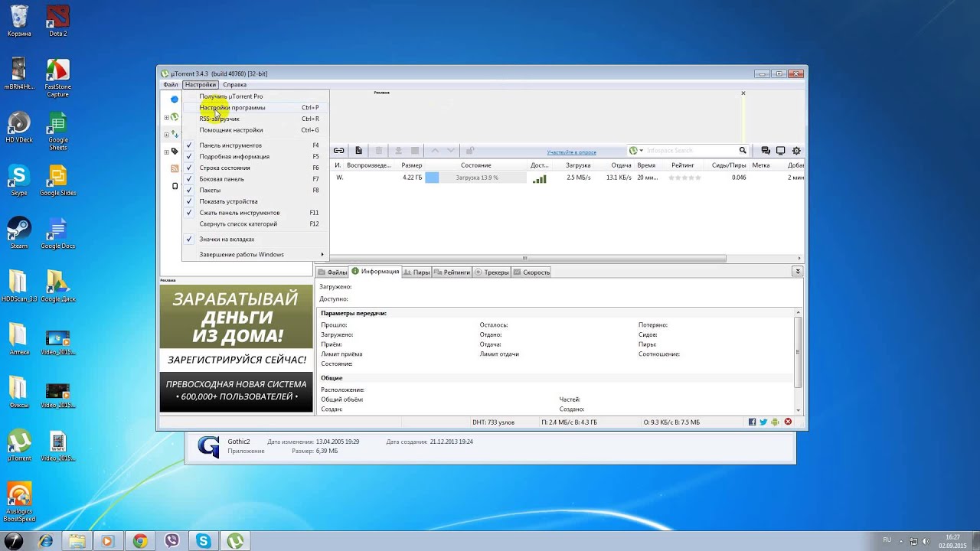Toggle 'Пакеты' checked menu item

[x=255, y=190]
